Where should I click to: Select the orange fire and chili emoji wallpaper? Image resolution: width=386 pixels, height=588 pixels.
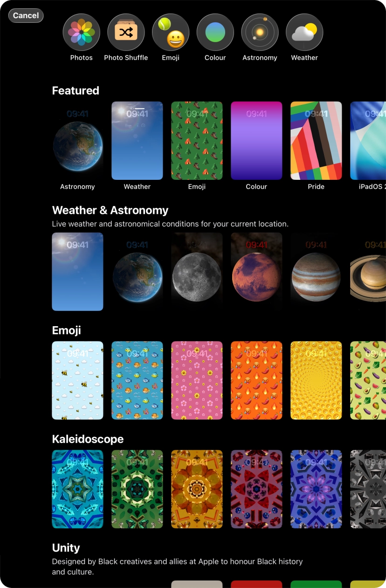[256, 381]
